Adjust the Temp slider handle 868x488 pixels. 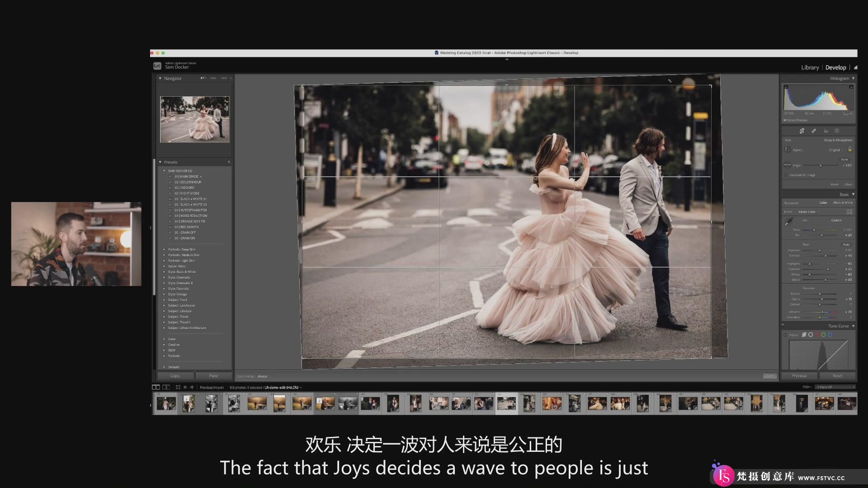pos(814,230)
